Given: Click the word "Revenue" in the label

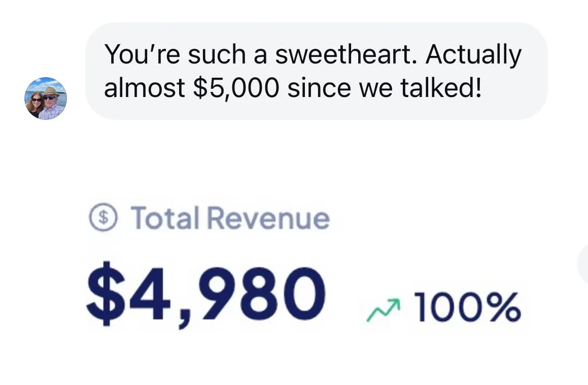Looking at the screenshot, I should pyautogui.click(x=268, y=218).
